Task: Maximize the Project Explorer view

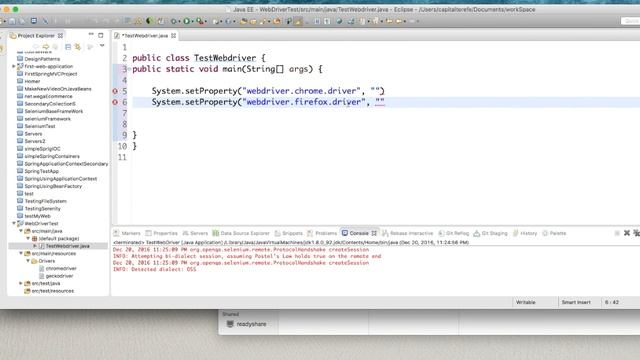Action: (100, 36)
